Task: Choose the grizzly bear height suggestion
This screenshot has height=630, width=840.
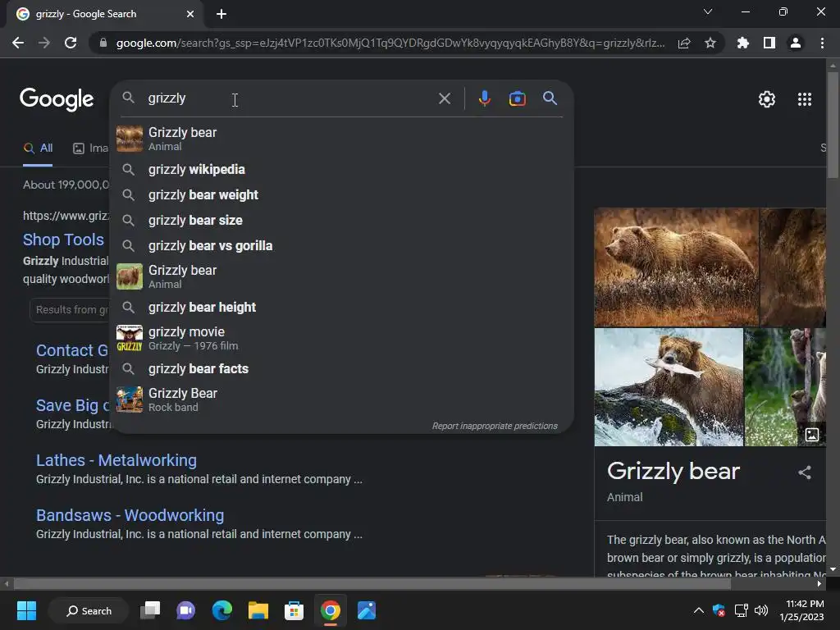Action: tap(342, 308)
